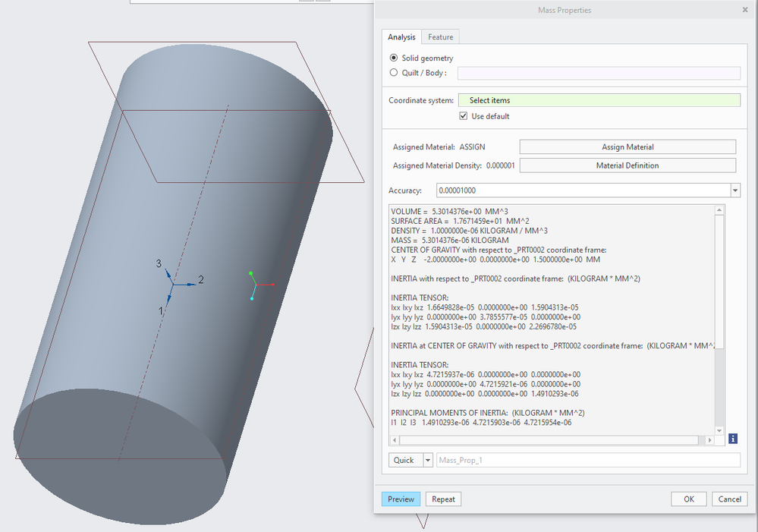The image size is (758, 532).
Task: Select the Solid geometry radio button
Action: (x=393, y=58)
